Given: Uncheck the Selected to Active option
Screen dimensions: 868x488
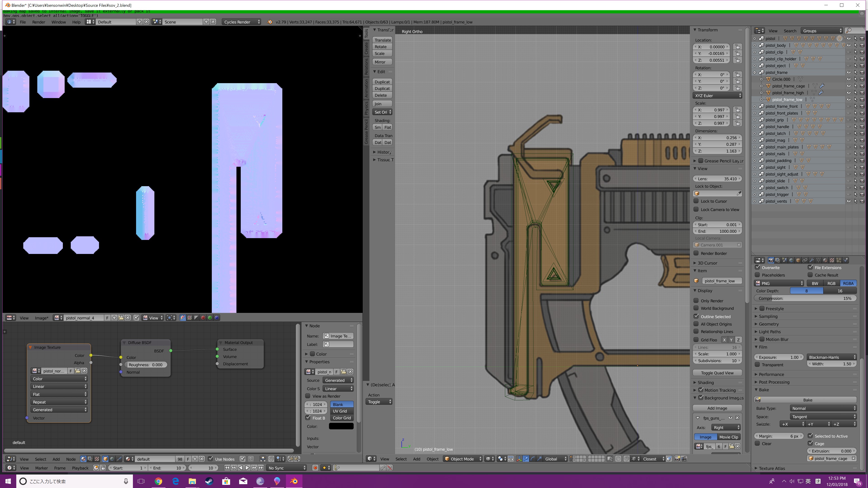Looking at the screenshot, I should tap(810, 436).
